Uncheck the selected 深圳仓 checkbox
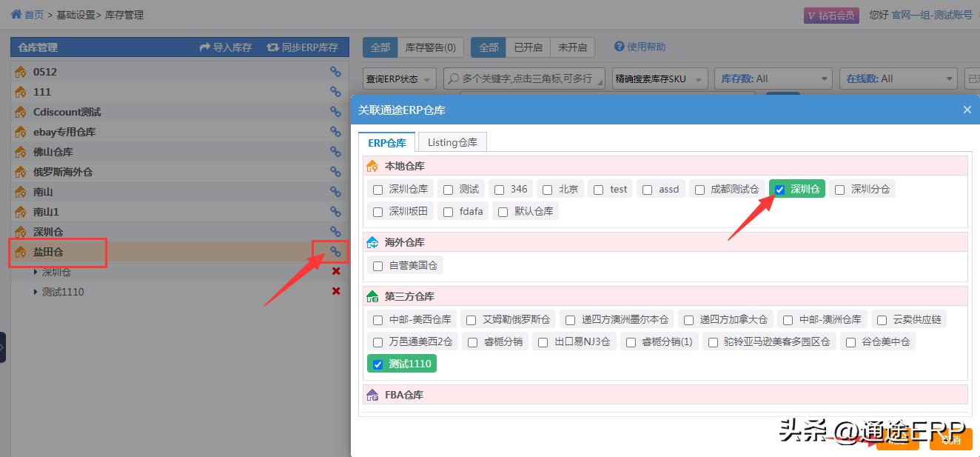Screen dimensions: 980x457 (779, 189)
